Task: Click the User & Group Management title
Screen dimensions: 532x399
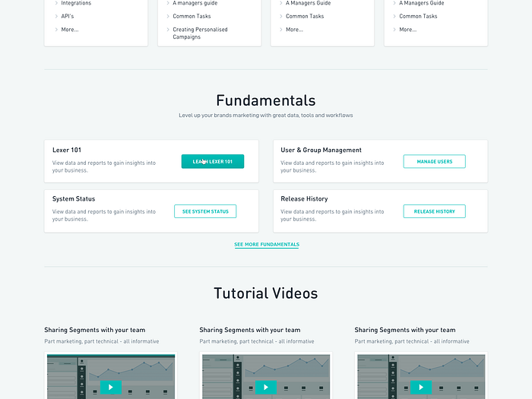Action: click(321, 150)
